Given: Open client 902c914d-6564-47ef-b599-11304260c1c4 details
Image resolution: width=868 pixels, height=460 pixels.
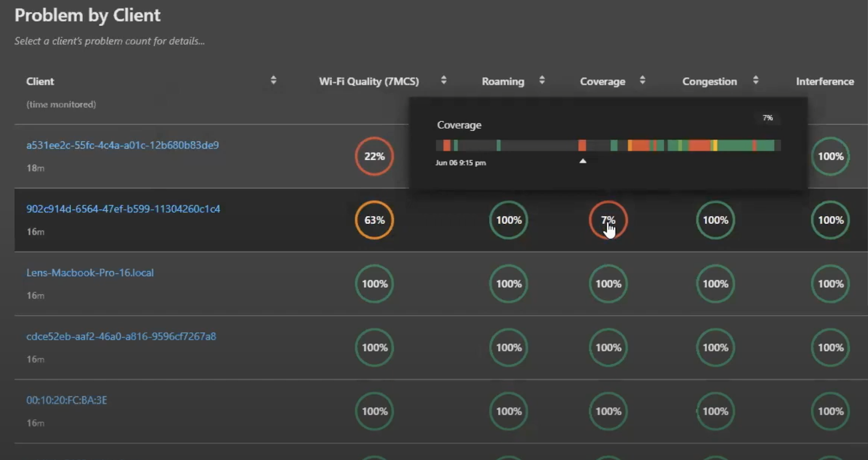Looking at the screenshot, I should pos(123,209).
